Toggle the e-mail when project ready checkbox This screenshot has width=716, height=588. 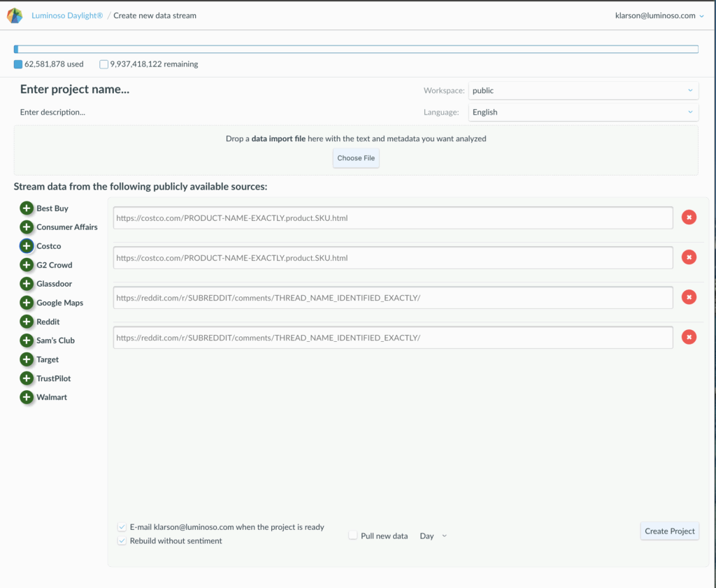point(122,527)
